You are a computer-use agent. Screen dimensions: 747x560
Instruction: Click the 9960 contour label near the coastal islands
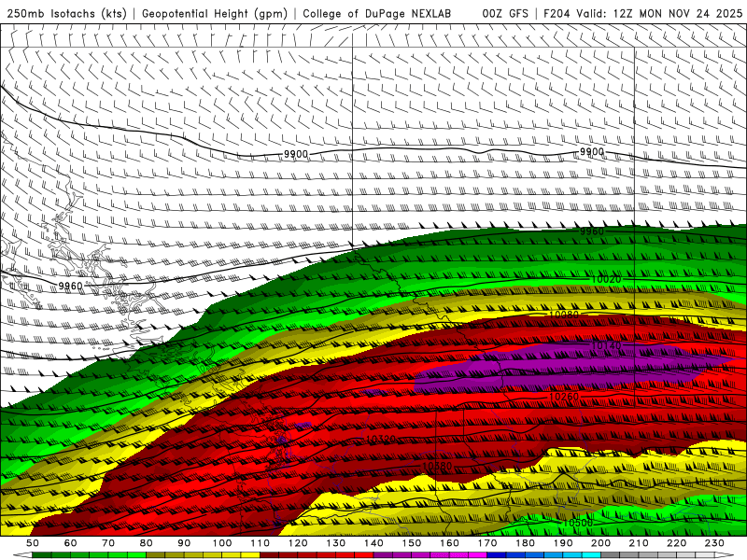[x=71, y=286]
